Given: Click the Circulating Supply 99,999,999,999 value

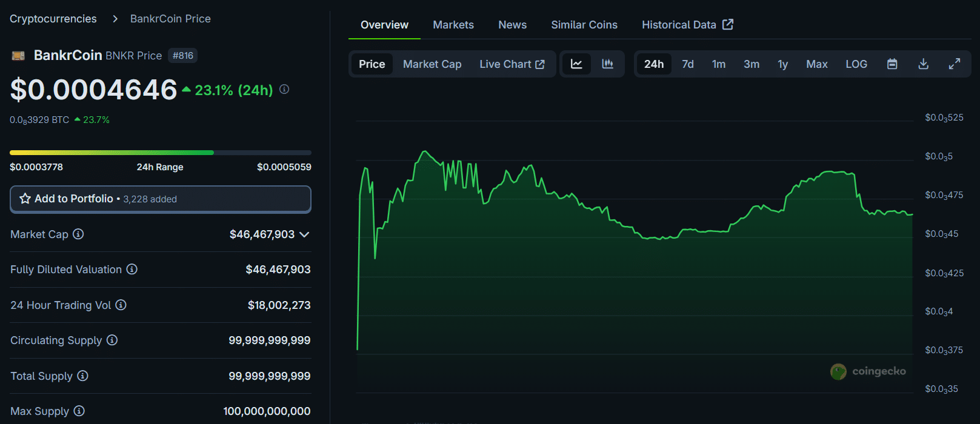Looking at the screenshot, I should [270, 340].
